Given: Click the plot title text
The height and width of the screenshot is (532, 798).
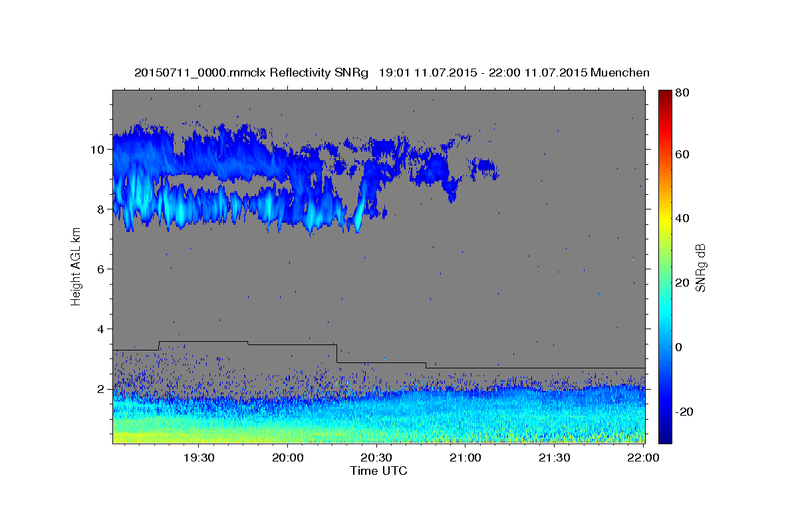Looking at the screenshot, I should click(392, 72).
